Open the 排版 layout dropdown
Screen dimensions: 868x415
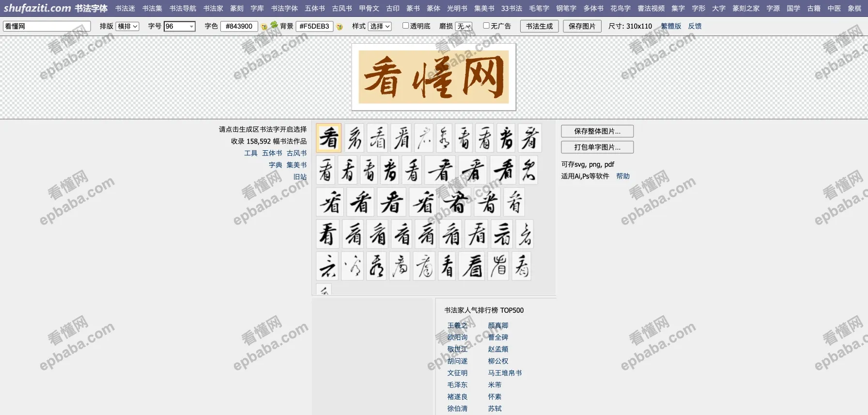pyautogui.click(x=127, y=26)
